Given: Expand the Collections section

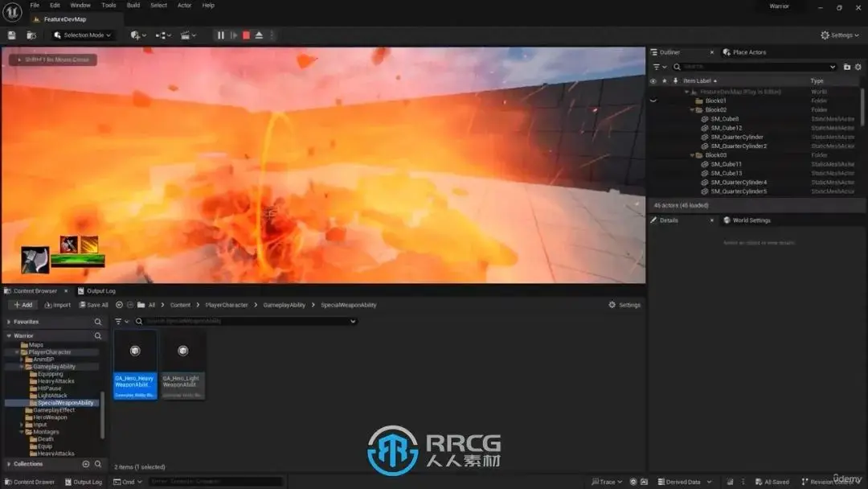Looking at the screenshot, I should point(9,464).
